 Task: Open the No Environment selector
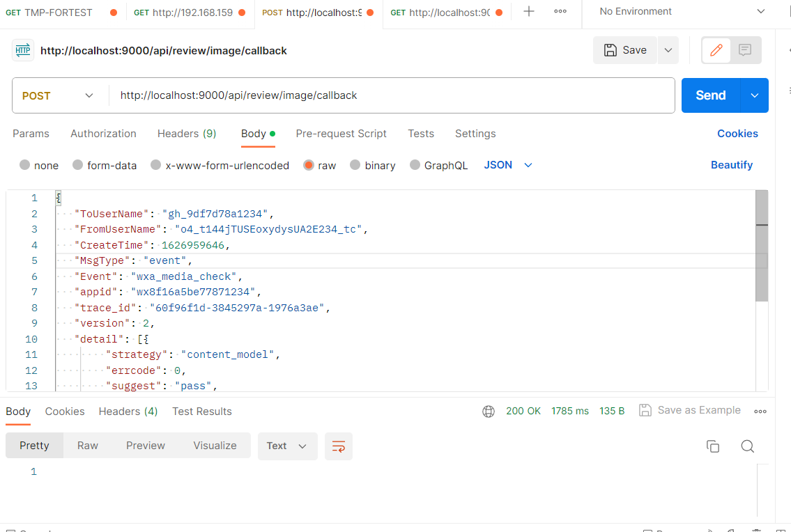click(682, 12)
